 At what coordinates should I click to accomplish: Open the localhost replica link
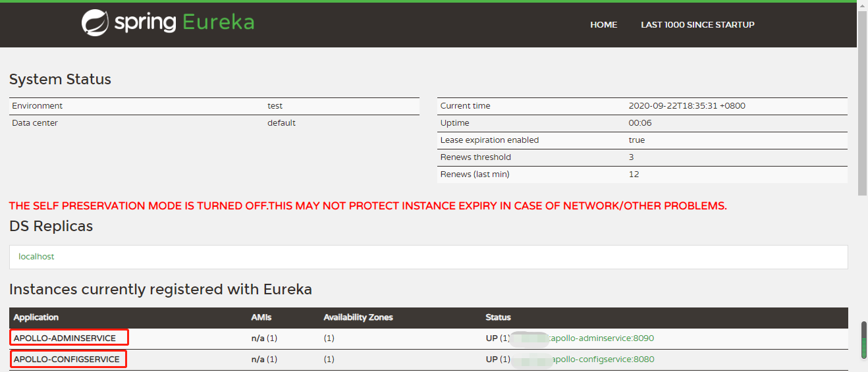[36, 257]
